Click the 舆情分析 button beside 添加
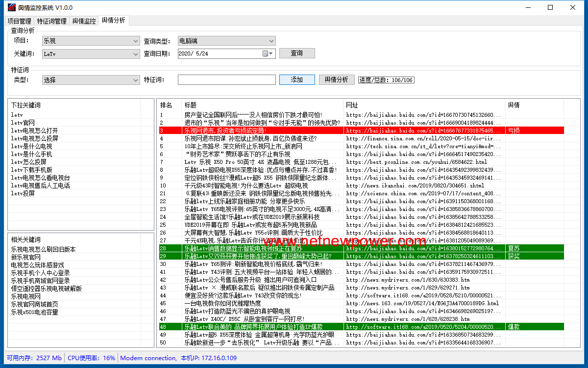Image resolution: width=588 pixels, height=368 pixels. (337, 79)
